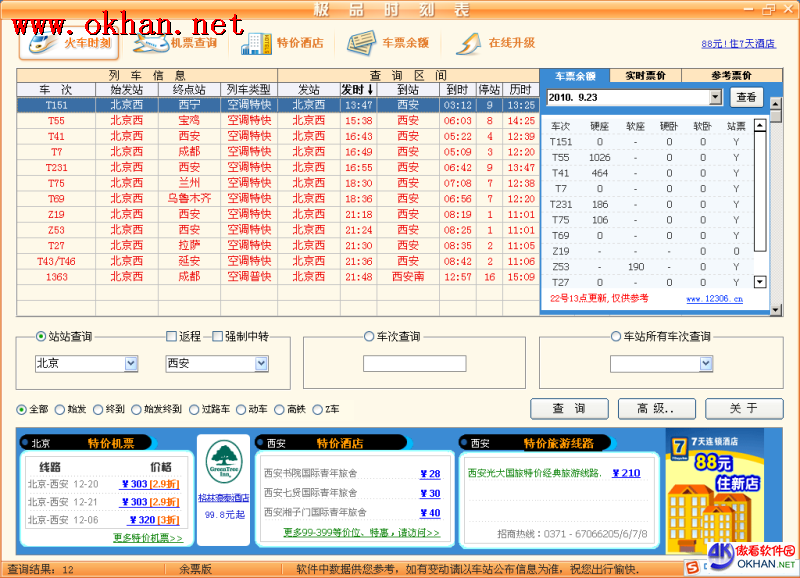Choose the 动车 filter radio button
The image size is (800, 578).
pyautogui.click(x=241, y=409)
